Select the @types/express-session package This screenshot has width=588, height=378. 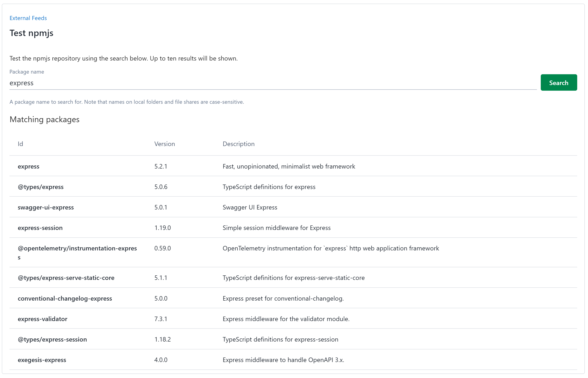click(52, 339)
